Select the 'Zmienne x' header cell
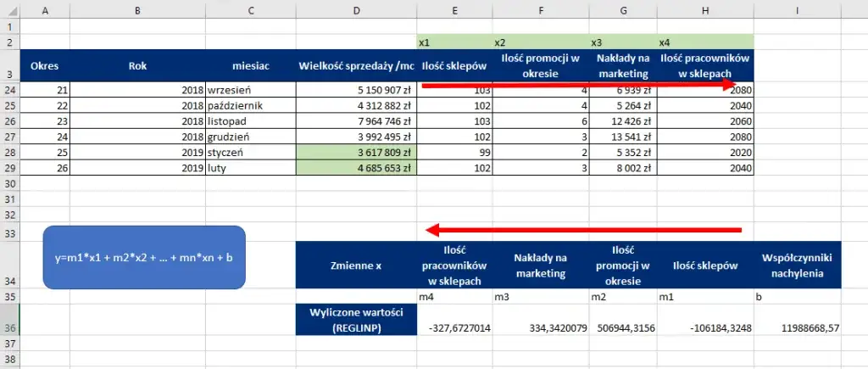Screen dimensions: 868x369 pos(356,266)
